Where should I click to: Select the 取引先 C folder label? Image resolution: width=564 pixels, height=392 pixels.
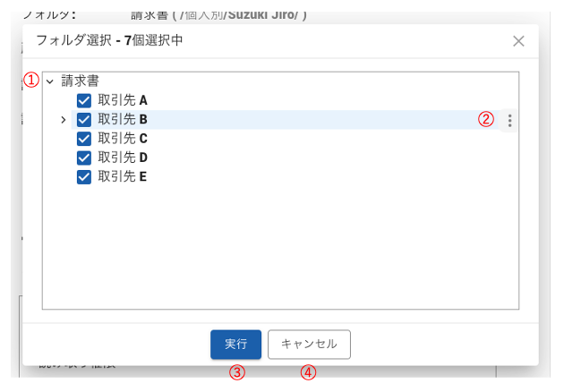(x=123, y=139)
